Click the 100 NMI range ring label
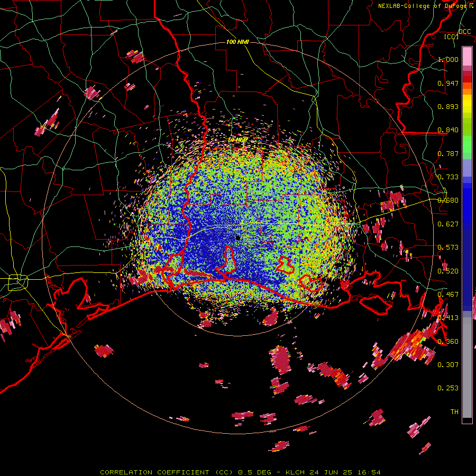The width and height of the screenshot is (476, 476). click(x=237, y=42)
